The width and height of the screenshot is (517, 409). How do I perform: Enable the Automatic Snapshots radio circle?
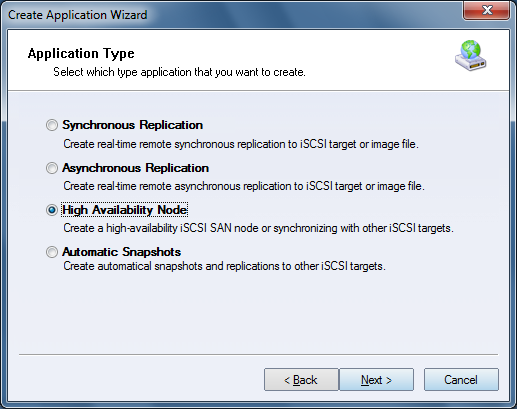click(x=52, y=252)
